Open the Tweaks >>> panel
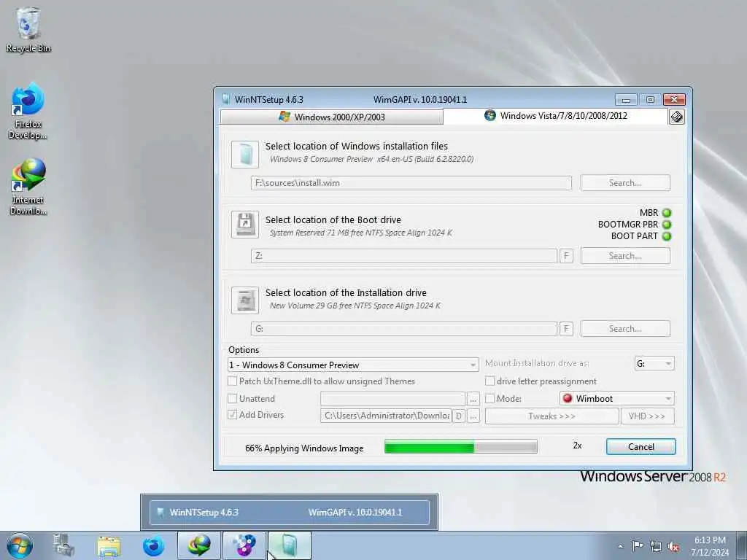Screen dimensions: 747x560 [551, 416]
